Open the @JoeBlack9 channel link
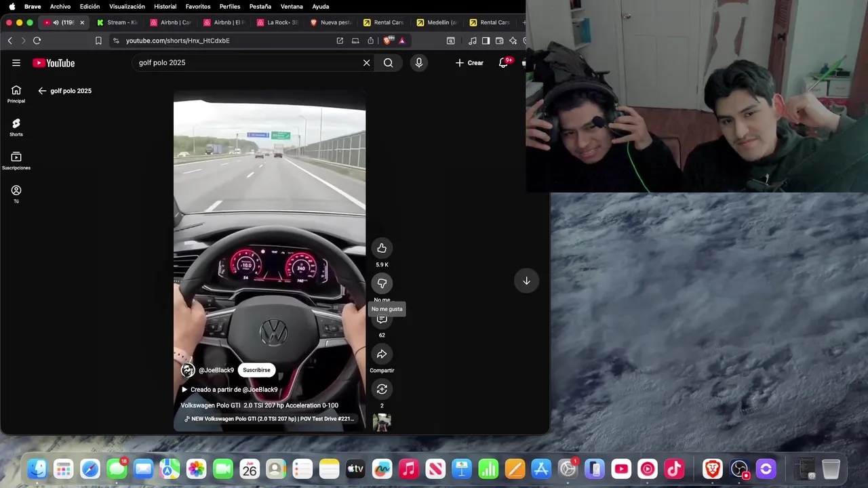 [x=216, y=370]
